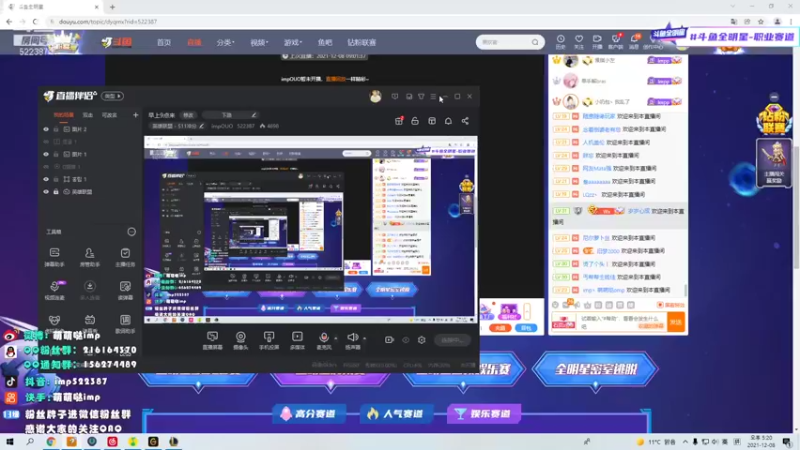
Task: Toggle the lock on 图片 2 layer
Action: tap(56, 130)
